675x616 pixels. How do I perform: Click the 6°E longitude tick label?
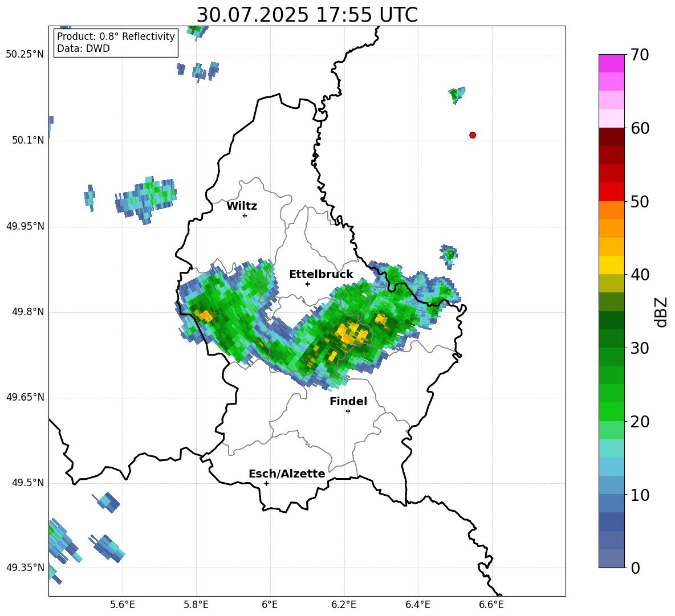click(270, 605)
